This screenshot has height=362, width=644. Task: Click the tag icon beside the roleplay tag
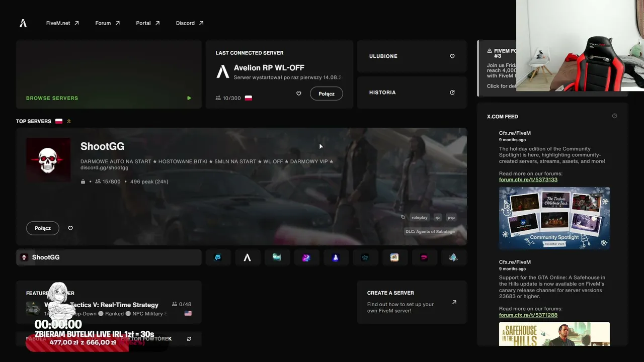pos(403,218)
